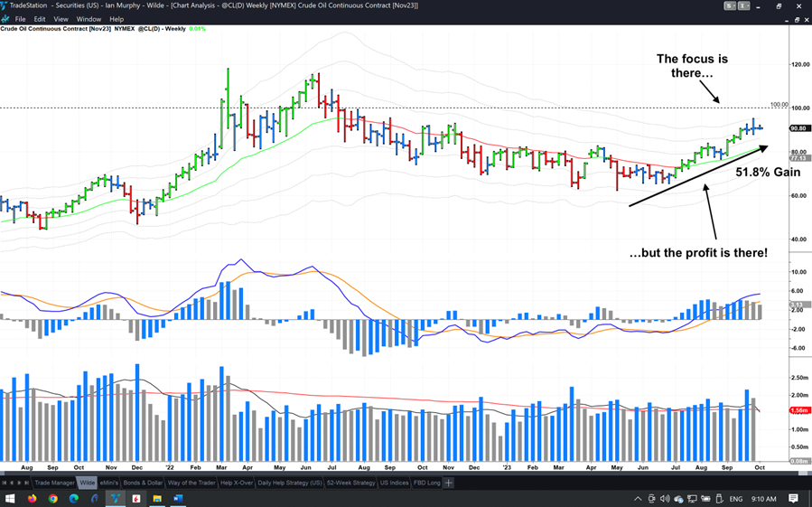Open the File menu
The image size is (812, 507).
click(x=20, y=18)
